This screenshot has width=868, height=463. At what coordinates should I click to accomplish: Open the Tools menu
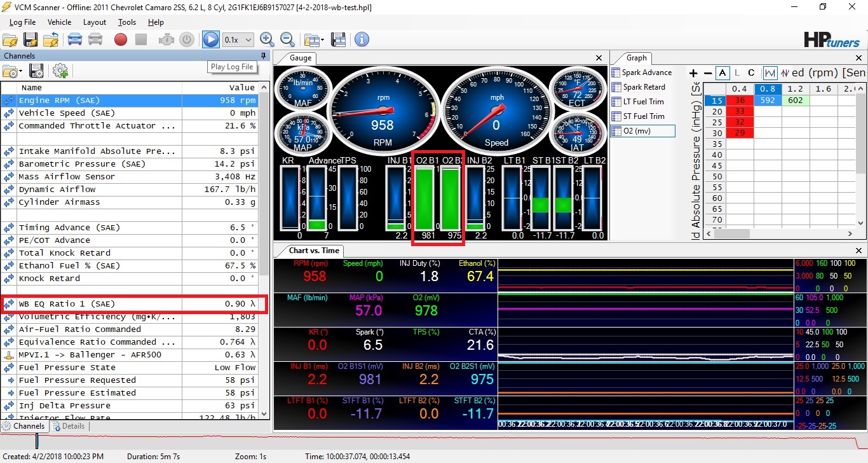(x=127, y=22)
